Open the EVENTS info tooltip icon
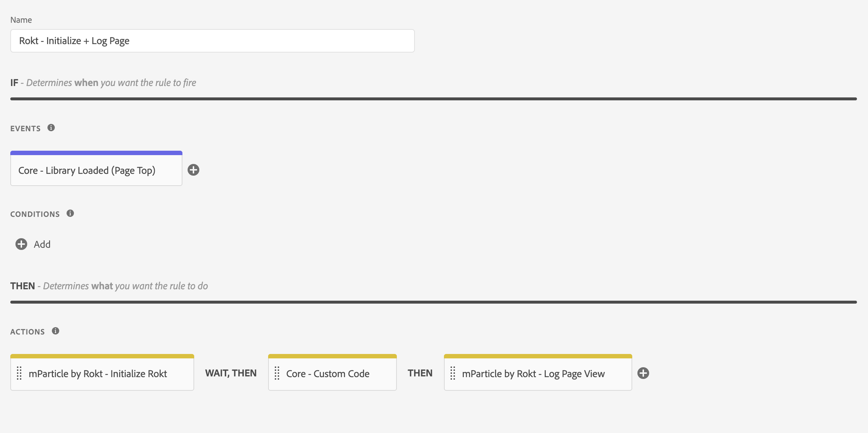The image size is (868, 433). coord(51,128)
